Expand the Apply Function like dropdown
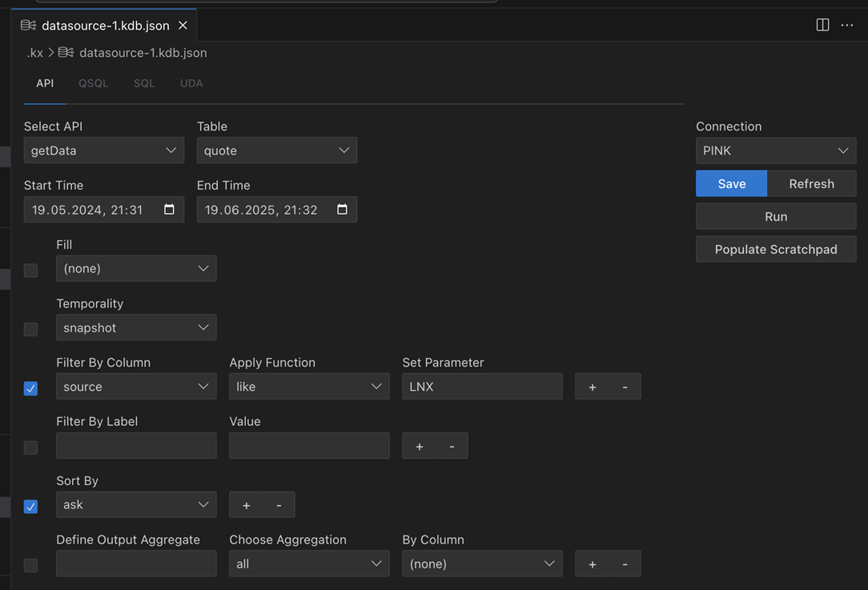Viewport: 868px width, 590px height. point(308,387)
